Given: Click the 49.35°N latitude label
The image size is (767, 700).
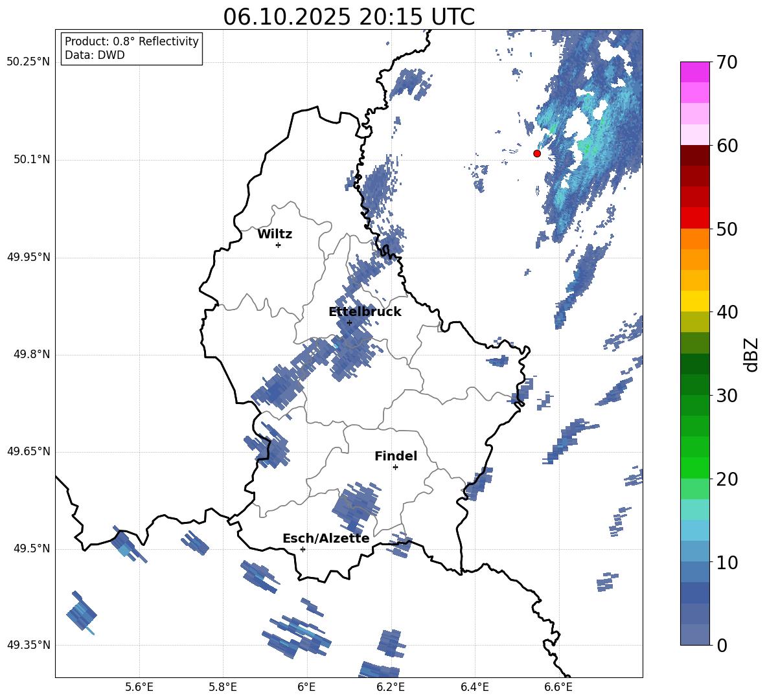Looking at the screenshot, I should pyautogui.click(x=29, y=645).
